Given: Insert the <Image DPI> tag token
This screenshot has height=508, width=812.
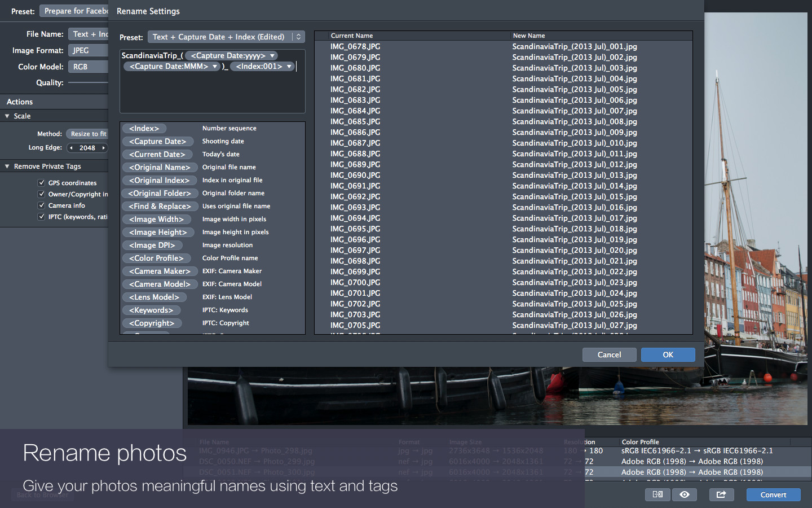Looking at the screenshot, I should coord(152,246).
